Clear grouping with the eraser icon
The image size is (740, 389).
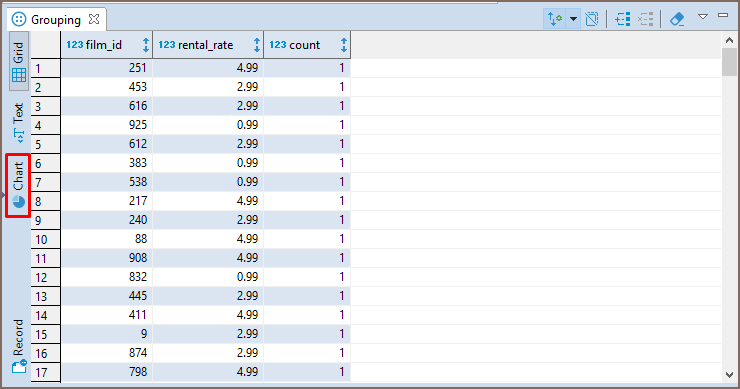[677, 19]
